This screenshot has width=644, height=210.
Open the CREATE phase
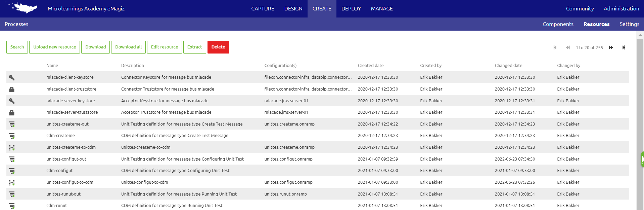[322, 9]
